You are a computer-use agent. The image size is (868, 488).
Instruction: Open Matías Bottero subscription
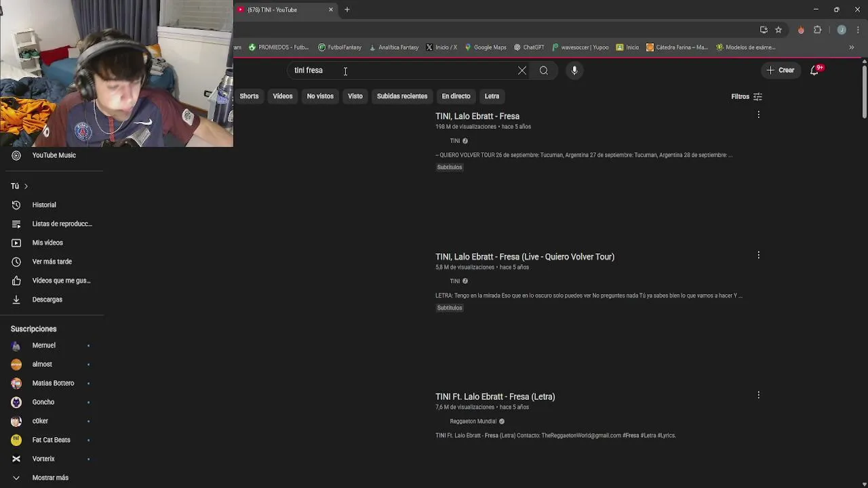tap(52, 383)
